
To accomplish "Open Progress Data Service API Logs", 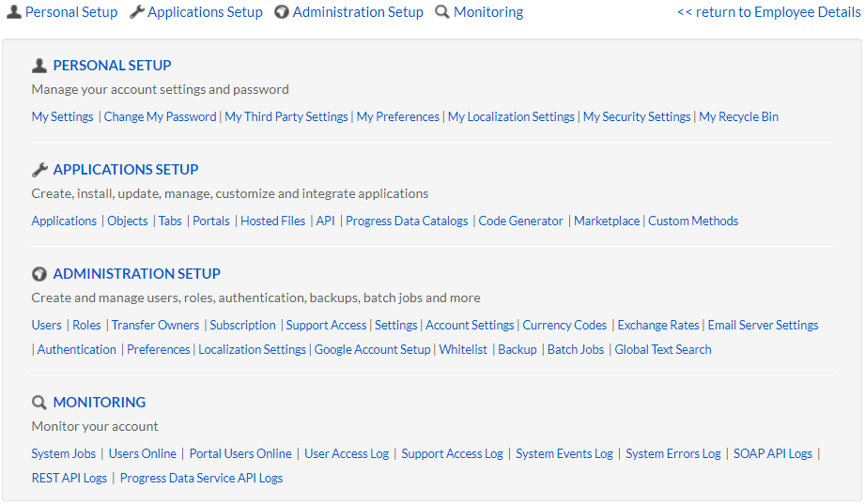I will click(x=201, y=479).
